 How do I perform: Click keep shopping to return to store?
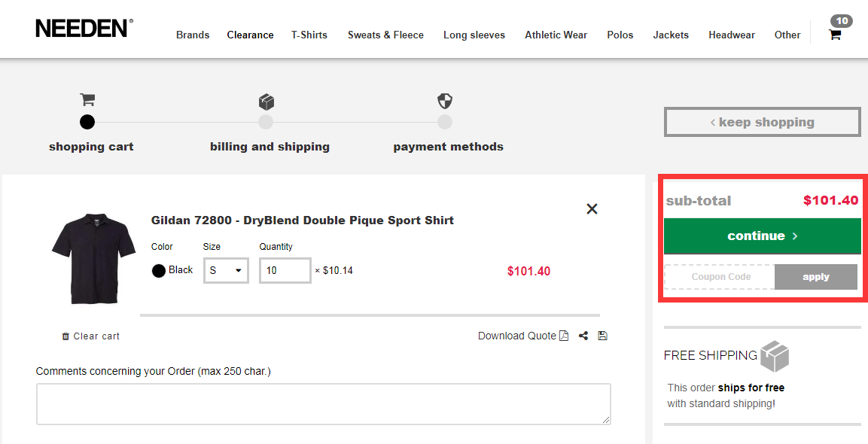(x=762, y=121)
